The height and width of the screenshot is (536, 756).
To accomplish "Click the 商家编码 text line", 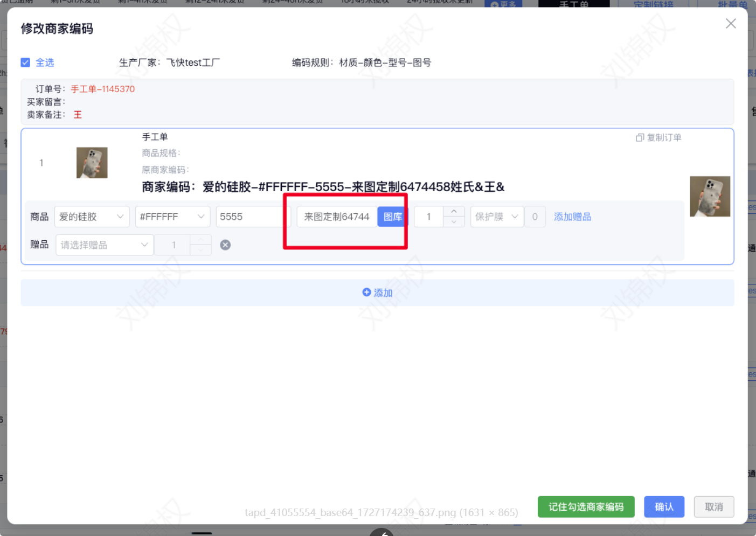I will click(x=323, y=187).
